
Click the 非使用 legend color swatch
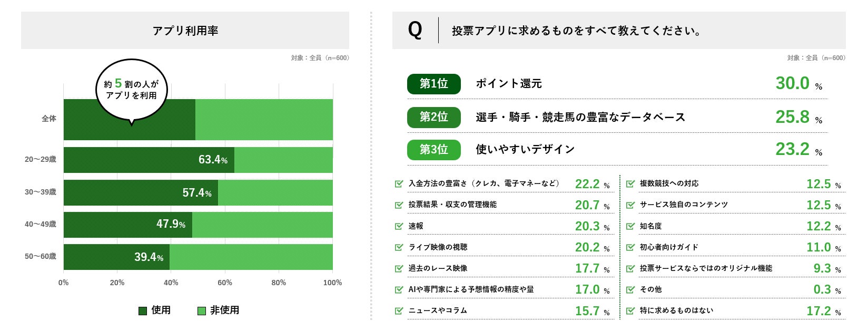coord(201,311)
